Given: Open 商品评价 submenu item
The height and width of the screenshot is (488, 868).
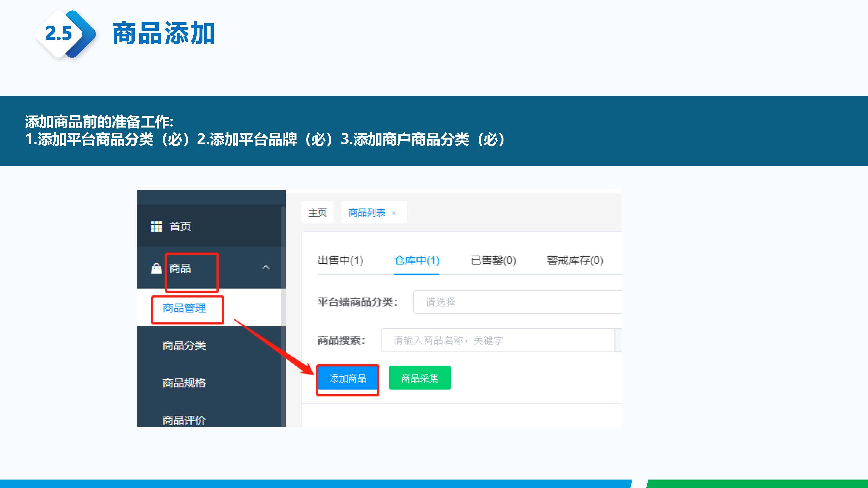Looking at the screenshot, I should click(x=184, y=420).
